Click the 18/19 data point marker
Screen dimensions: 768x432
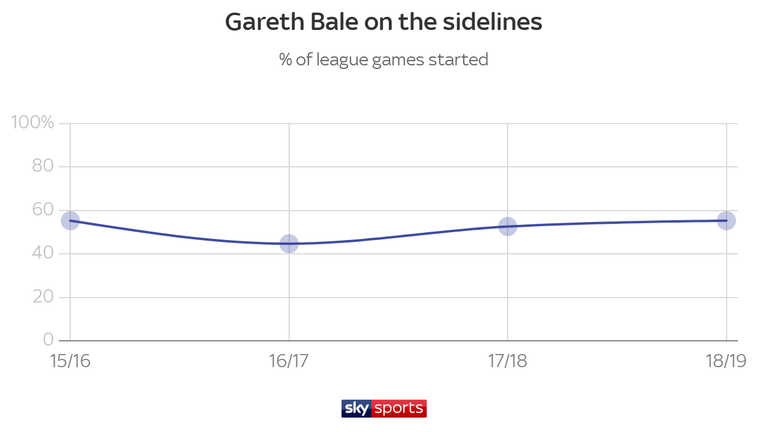[726, 221]
